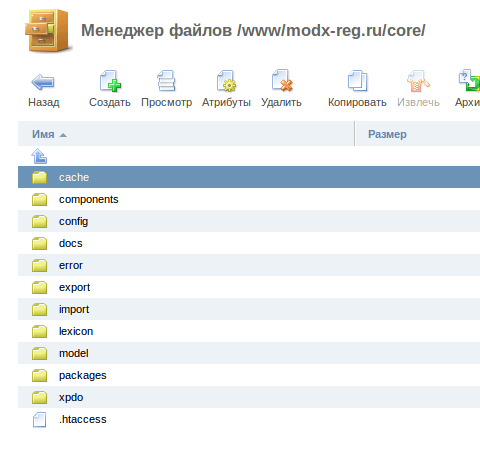This screenshot has width=480, height=464.
Task: Click the Извлечь toolbar label
Action: click(418, 102)
